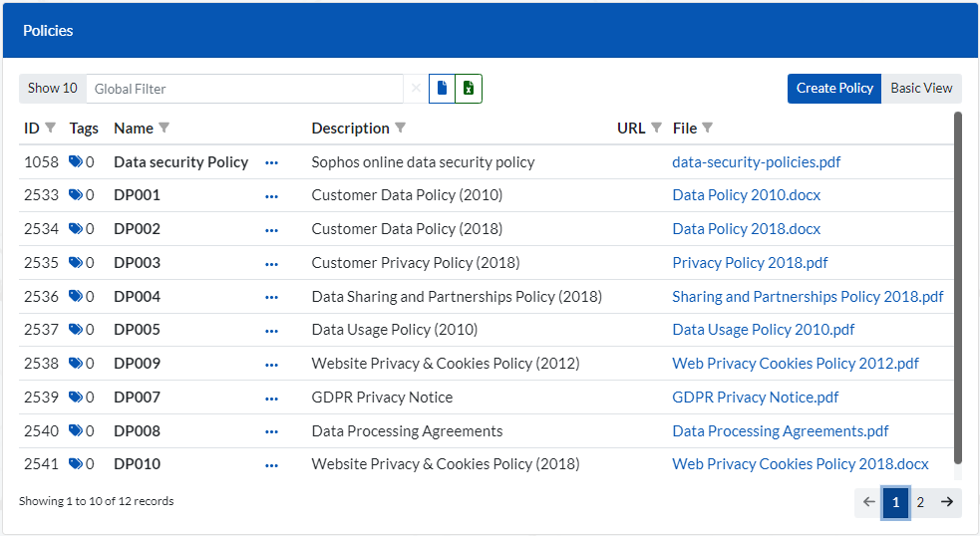Toggle to Basic View

click(x=921, y=89)
